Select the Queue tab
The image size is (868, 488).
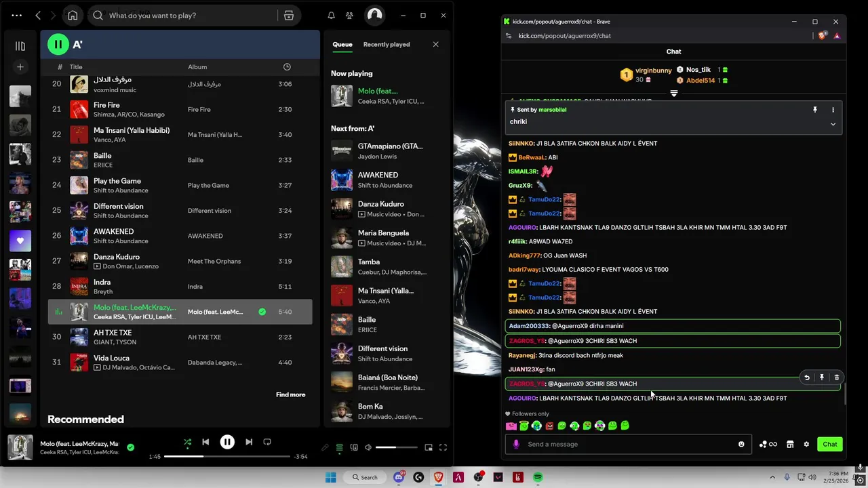point(342,44)
